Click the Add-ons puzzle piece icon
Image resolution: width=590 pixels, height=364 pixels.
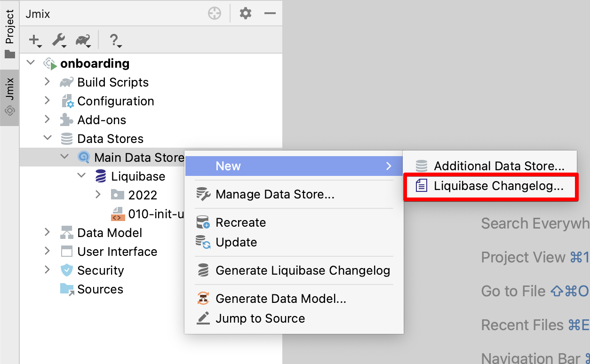click(67, 119)
